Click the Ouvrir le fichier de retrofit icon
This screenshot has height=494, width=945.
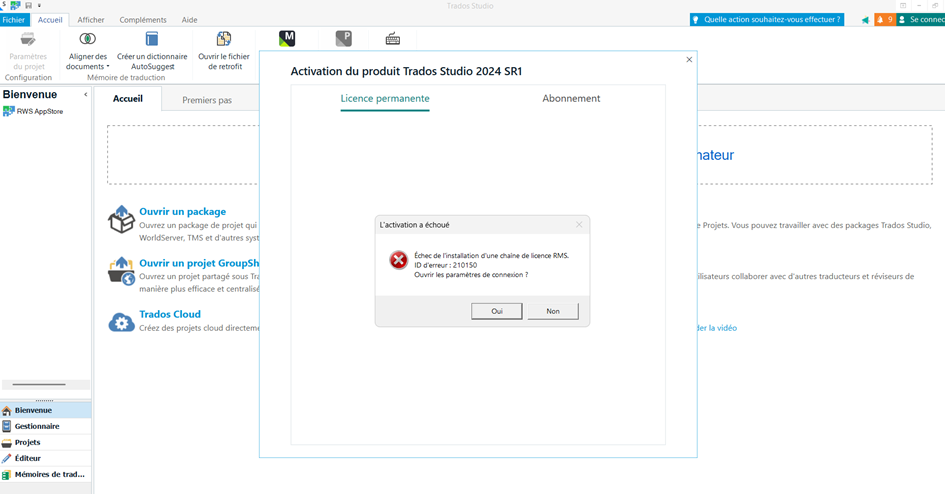tap(224, 39)
